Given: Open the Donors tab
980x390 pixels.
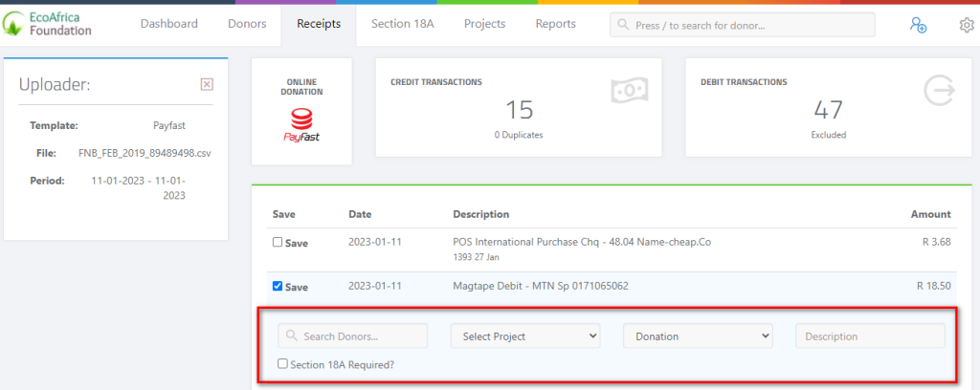Looking at the screenshot, I should [247, 24].
